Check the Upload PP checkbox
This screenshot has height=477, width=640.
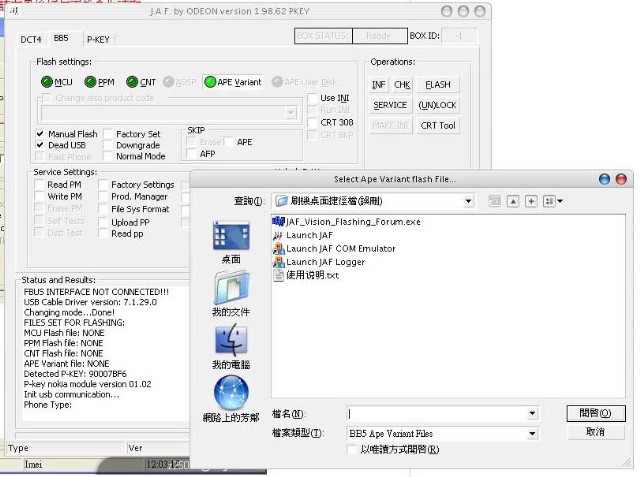coord(103,222)
